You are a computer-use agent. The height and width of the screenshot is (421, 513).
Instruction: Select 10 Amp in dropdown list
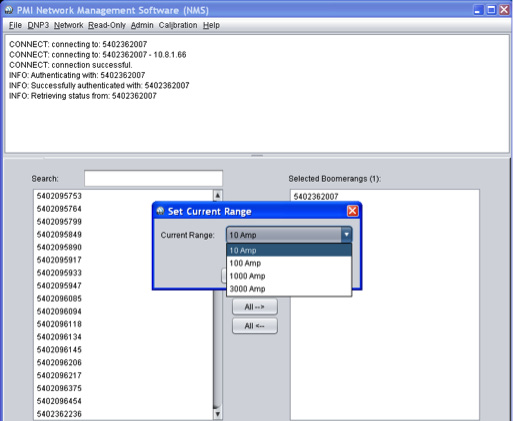click(289, 250)
